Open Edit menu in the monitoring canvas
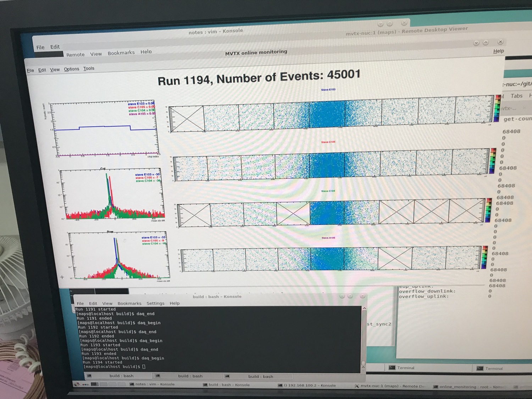The width and height of the screenshot is (532, 399). coord(42,70)
